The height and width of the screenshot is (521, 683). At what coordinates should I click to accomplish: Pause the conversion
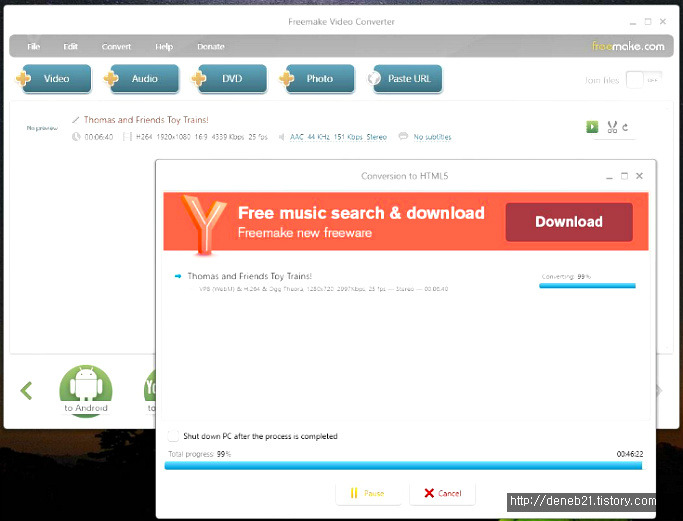[x=368, y=493]
